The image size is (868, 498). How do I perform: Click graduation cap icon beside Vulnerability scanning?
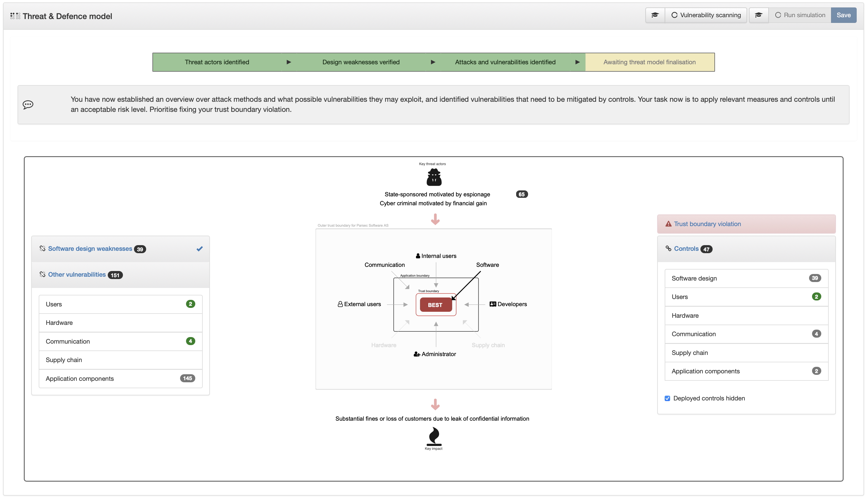(655, 15)
